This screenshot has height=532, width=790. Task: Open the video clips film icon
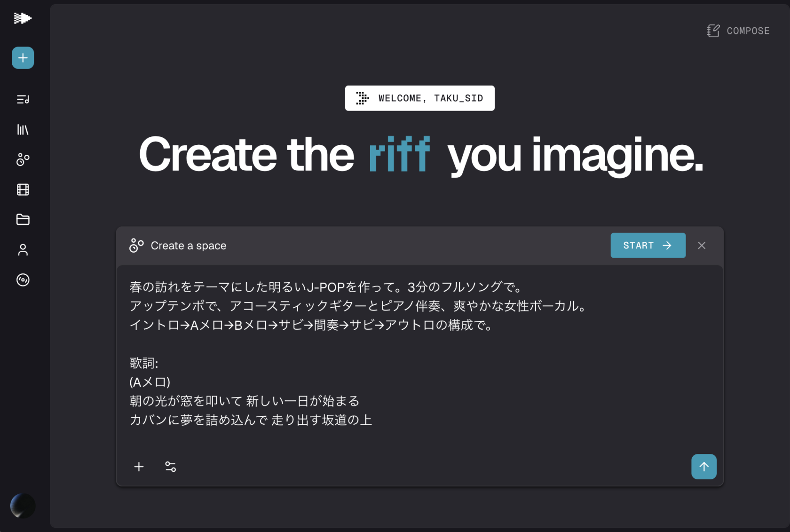tap(23, 190)
